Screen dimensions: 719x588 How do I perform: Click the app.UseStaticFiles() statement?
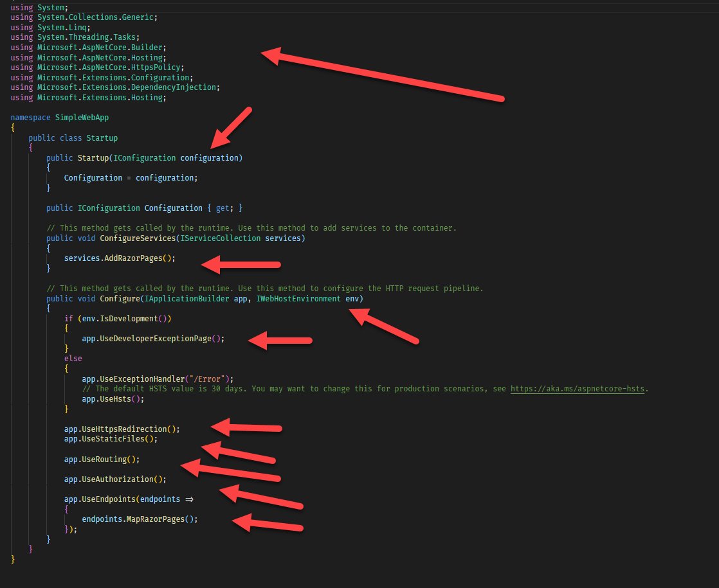110,439
